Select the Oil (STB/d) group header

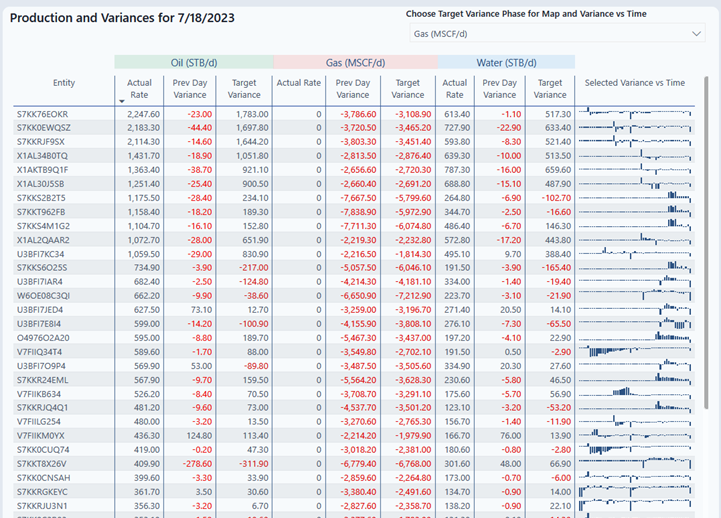point(194,63)
